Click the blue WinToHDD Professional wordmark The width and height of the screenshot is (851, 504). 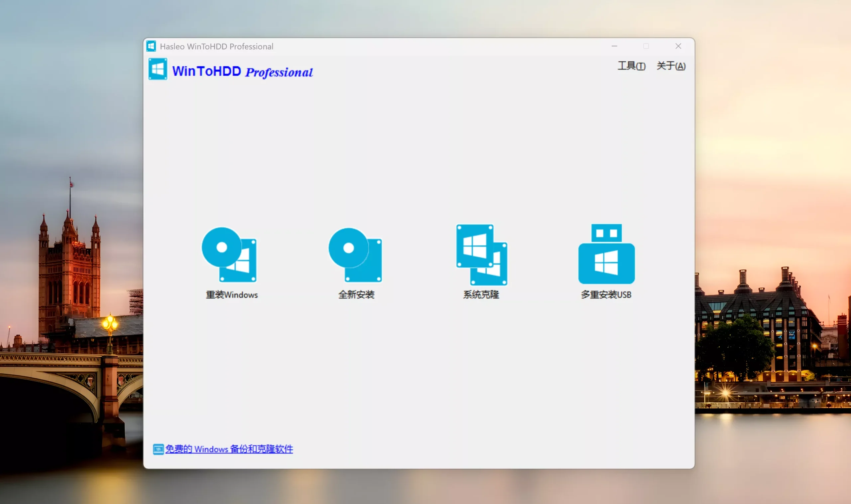242,71
